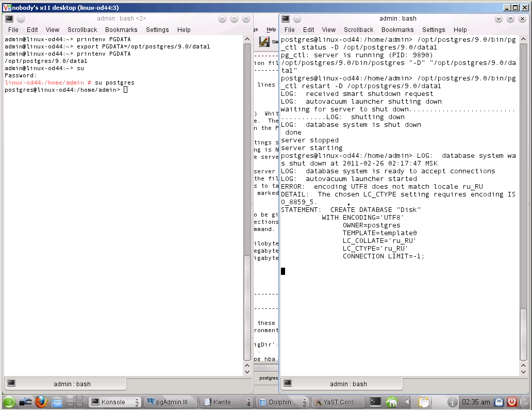Image resolution: width=532 pixels, height=410 pixels.
Task: Open View menu in left Konsole window
Action: tap(52, 30)
